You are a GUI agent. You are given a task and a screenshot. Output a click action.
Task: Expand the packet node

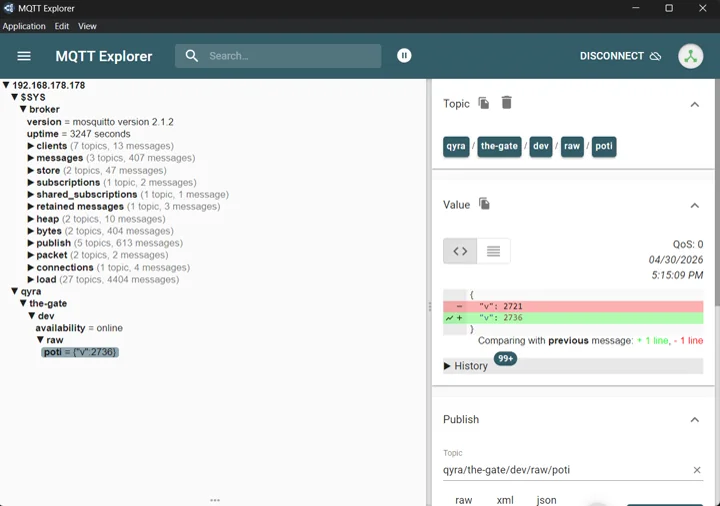(x=31, y=255)
